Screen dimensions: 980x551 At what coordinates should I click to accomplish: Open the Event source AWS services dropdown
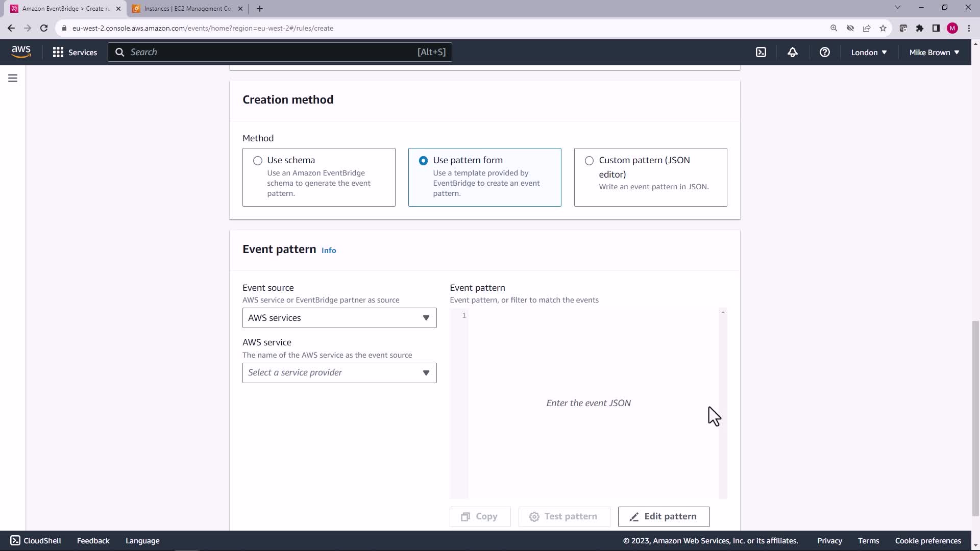click(339, 318)
